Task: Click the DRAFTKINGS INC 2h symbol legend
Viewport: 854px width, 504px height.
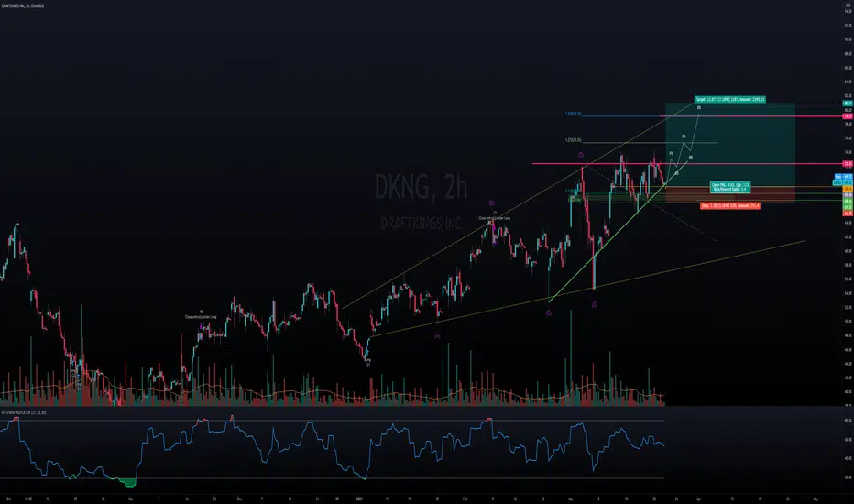Action: pyautogui.click(x=22, y=5)
